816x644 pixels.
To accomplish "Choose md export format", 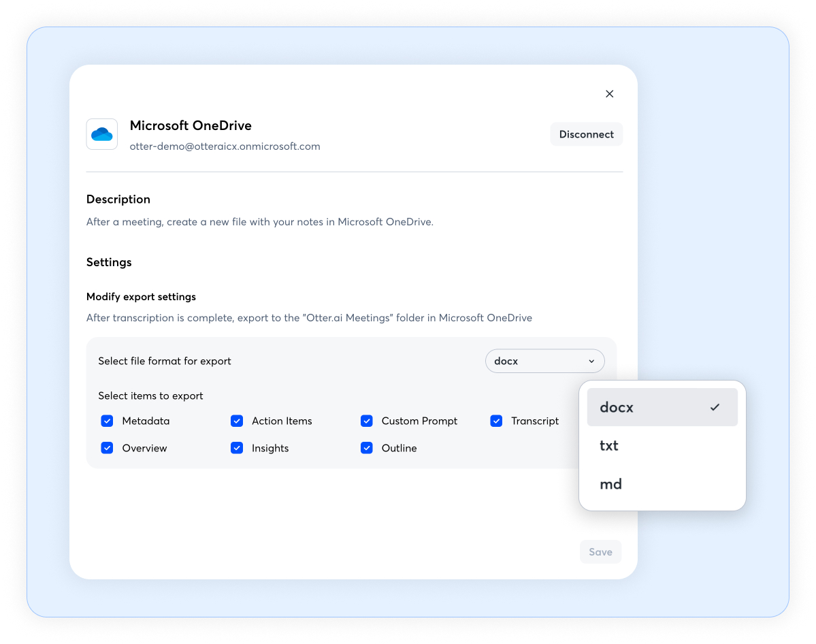I will pyautogui.click(x=662, y=484).
